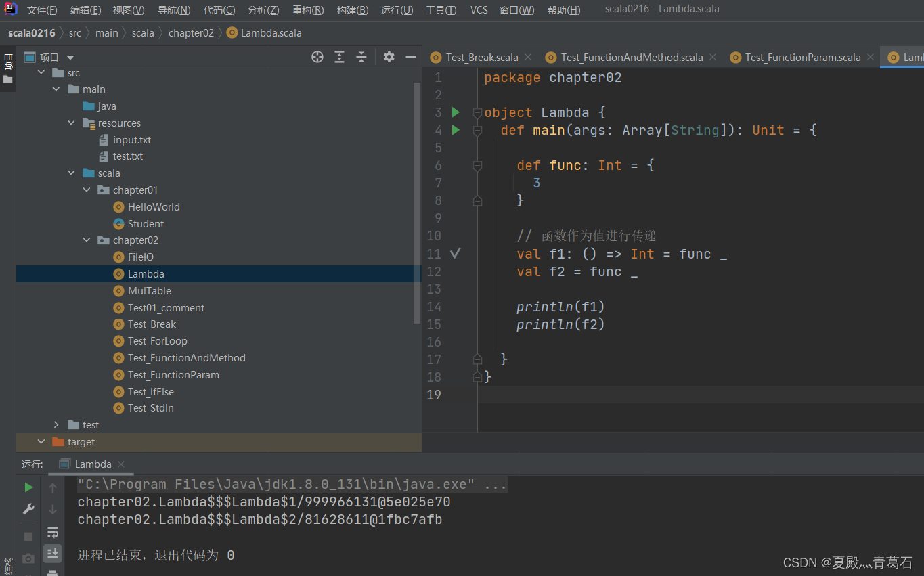Select input.txt in project tree

click(125, 140)
